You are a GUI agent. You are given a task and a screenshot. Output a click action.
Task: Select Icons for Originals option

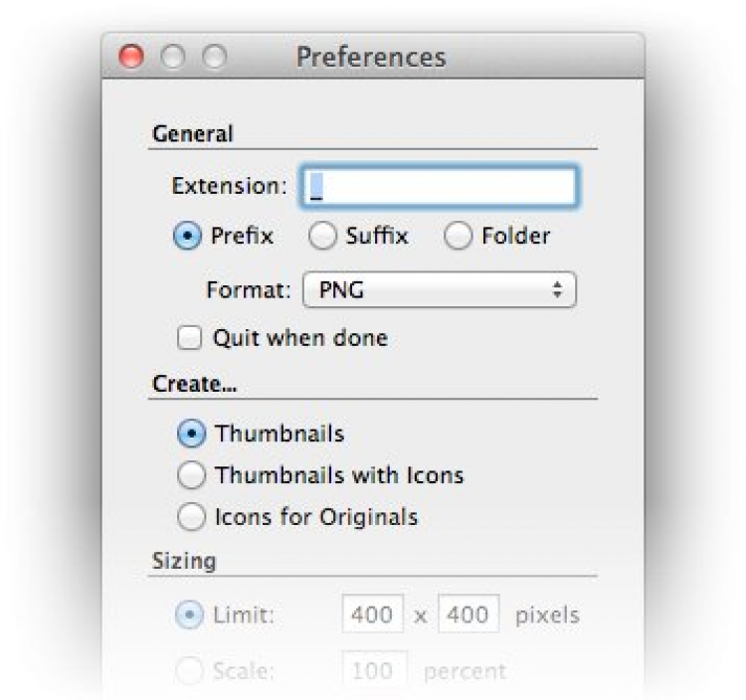pyautogui.click(x=193, y=517)
